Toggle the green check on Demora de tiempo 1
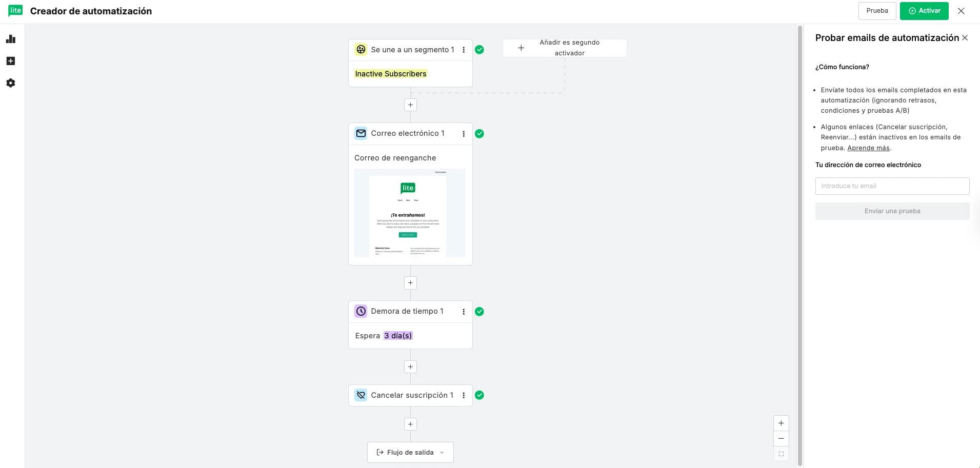The image size is (980, 468). 480,311
